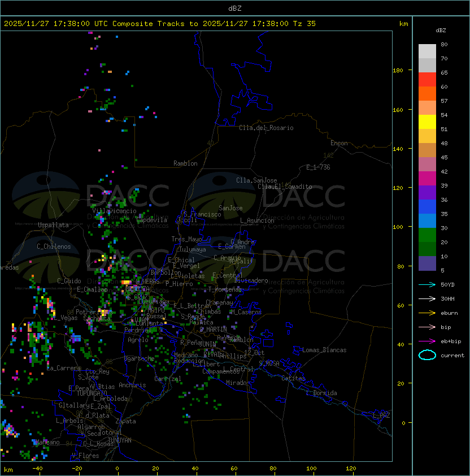Image resolution: width=470 pixels, height=476 pixels.
Task: Click the La_Carrera map label
Action: [x=64, y=368]
